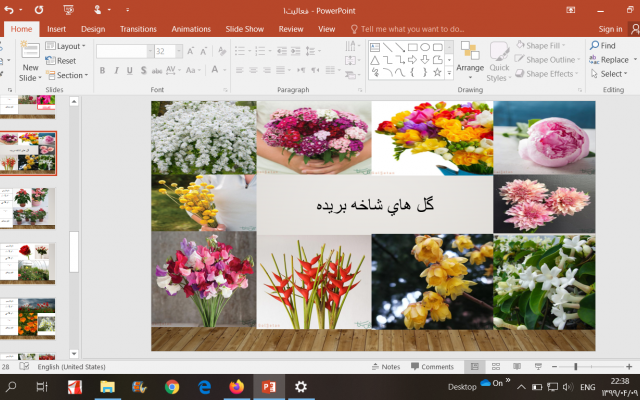Toggle Normal view in status bar

474,367
